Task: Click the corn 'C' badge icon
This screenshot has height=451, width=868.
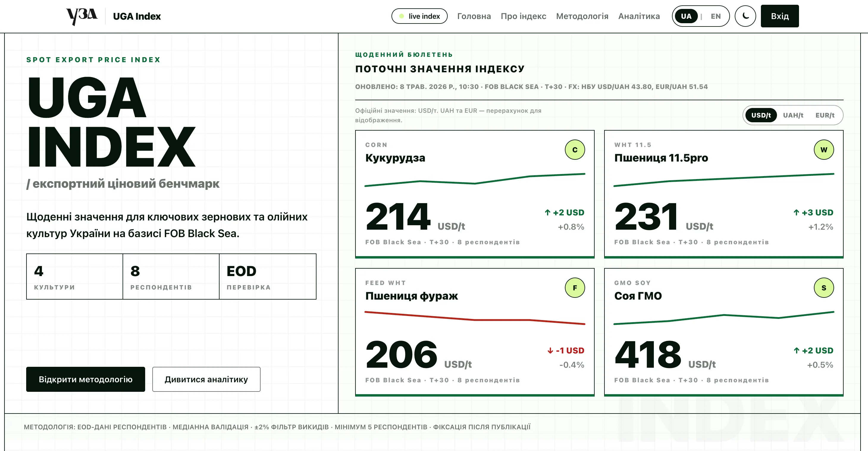Action: (x=575, y=150)
